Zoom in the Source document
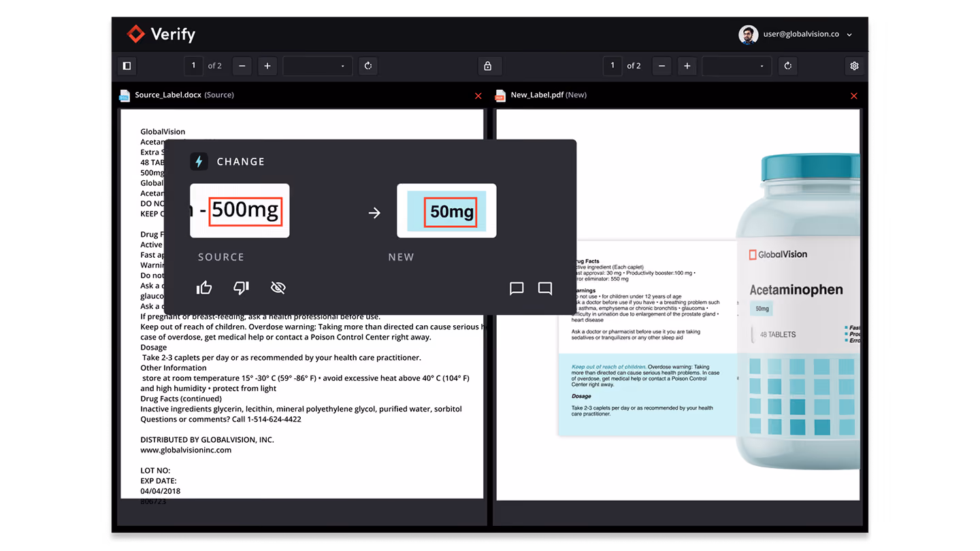980x551 pixels. 267,66
